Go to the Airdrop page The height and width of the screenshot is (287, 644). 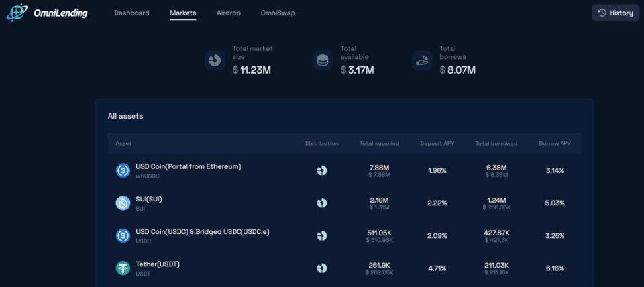(x=229, y=13)
